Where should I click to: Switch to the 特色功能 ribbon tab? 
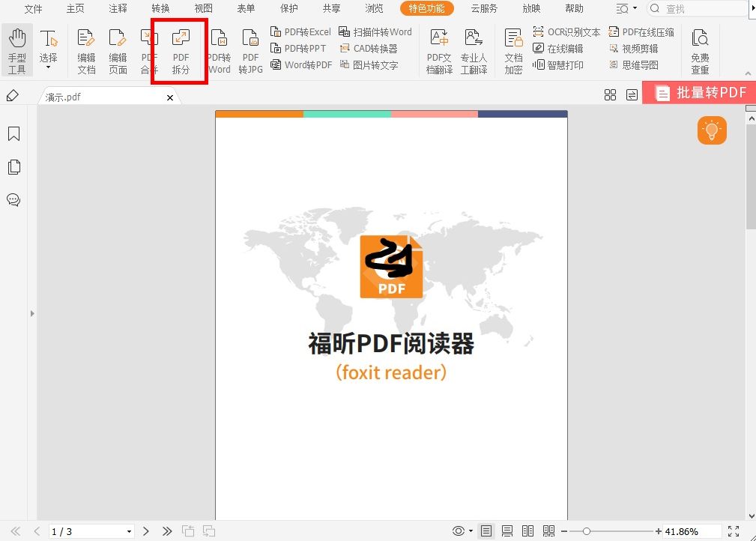(426, 9)
